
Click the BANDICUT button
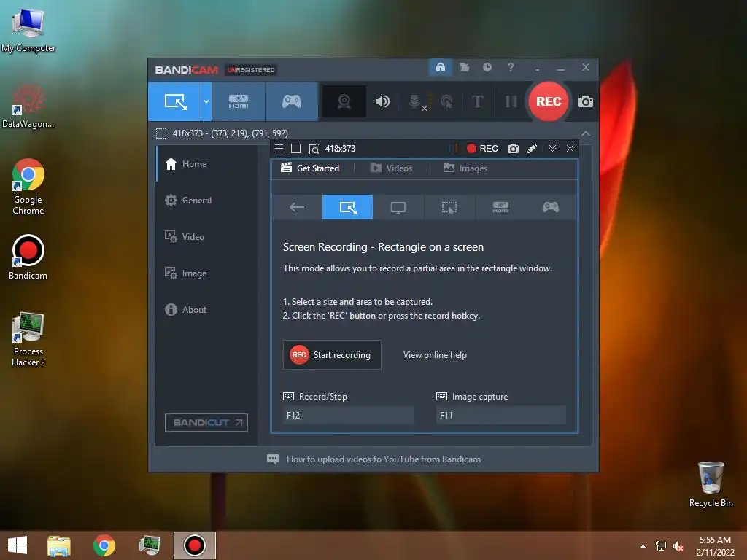tap(206, 422)
